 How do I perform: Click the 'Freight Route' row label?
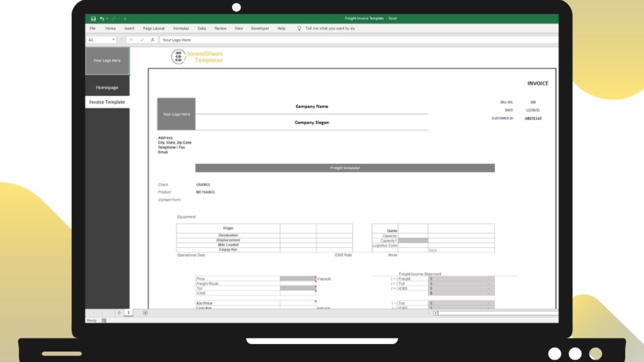pos(207,284)
